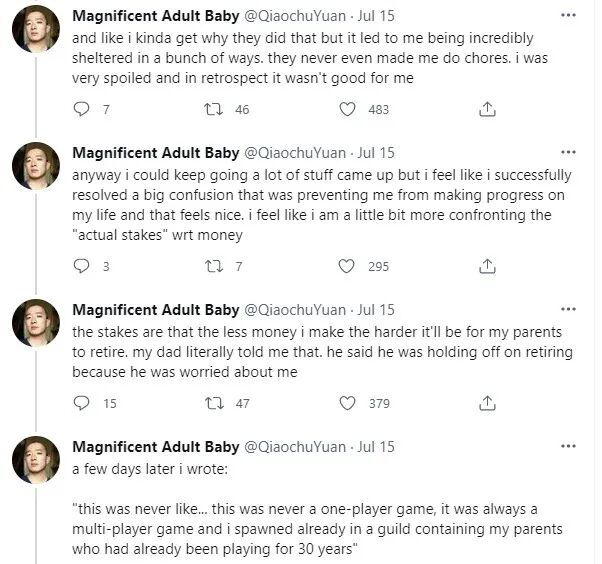602x564 pixels.
Task: Open the Jul 15 timestamp on the last tweet
Action: [376, 447]
